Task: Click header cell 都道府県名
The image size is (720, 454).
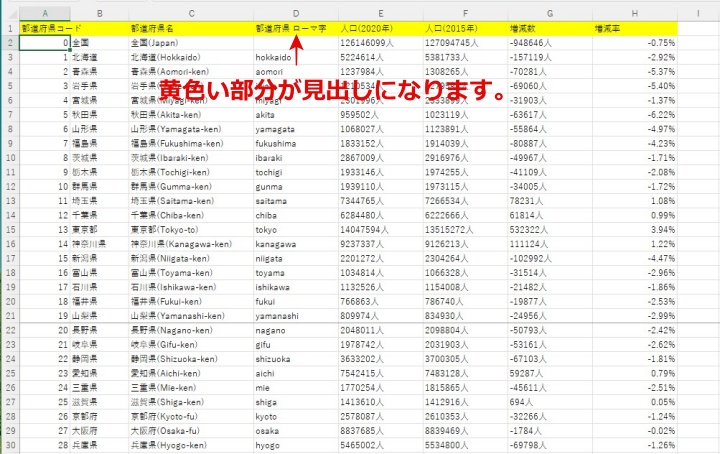Action: coord(191,28)
